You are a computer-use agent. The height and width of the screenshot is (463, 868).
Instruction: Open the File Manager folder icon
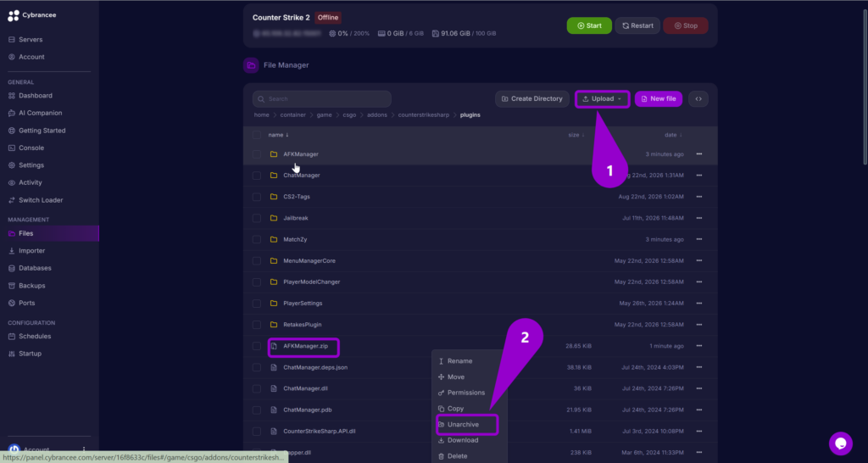251,65
